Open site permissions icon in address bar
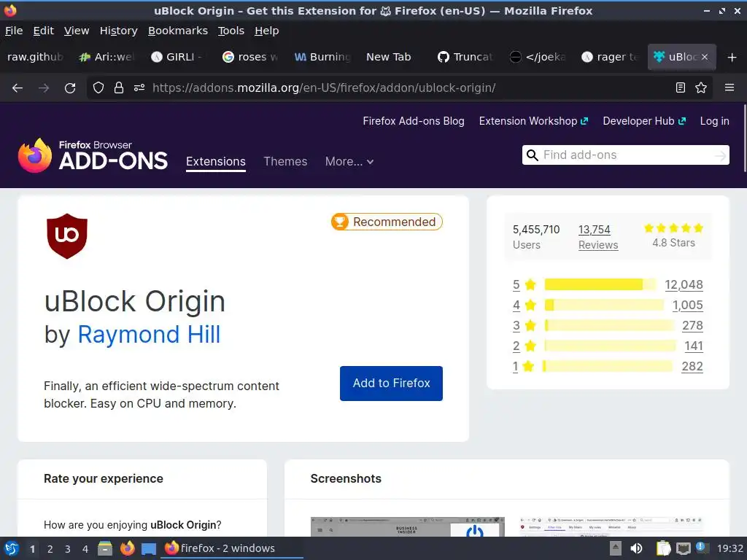The width and height of the screenshot is (747, 560). [x=139, y=87]
